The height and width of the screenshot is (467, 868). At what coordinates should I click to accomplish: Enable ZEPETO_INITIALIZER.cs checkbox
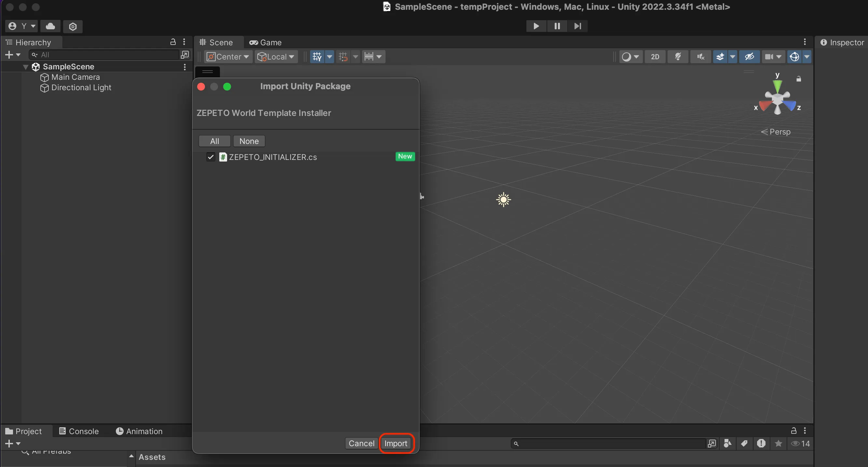(x=211, y=157)
